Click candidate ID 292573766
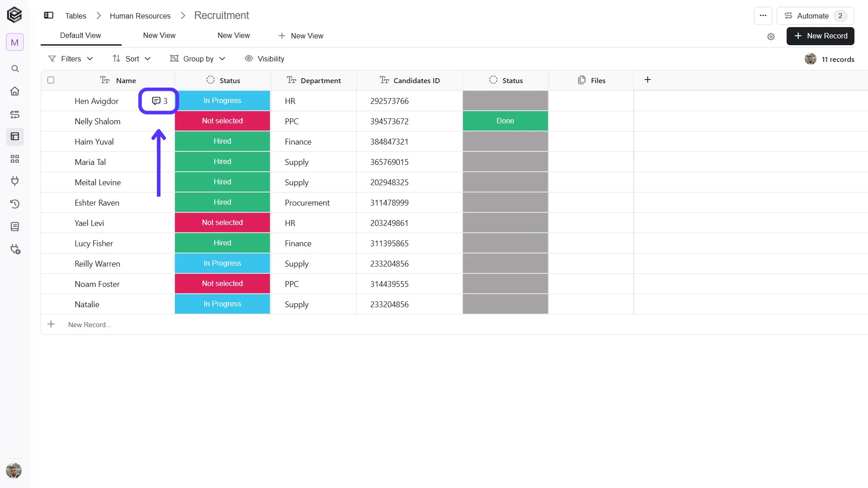 tap(389, 101)
